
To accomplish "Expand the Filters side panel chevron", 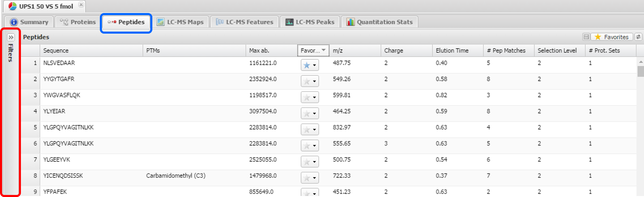I will (x=11, y=37).
